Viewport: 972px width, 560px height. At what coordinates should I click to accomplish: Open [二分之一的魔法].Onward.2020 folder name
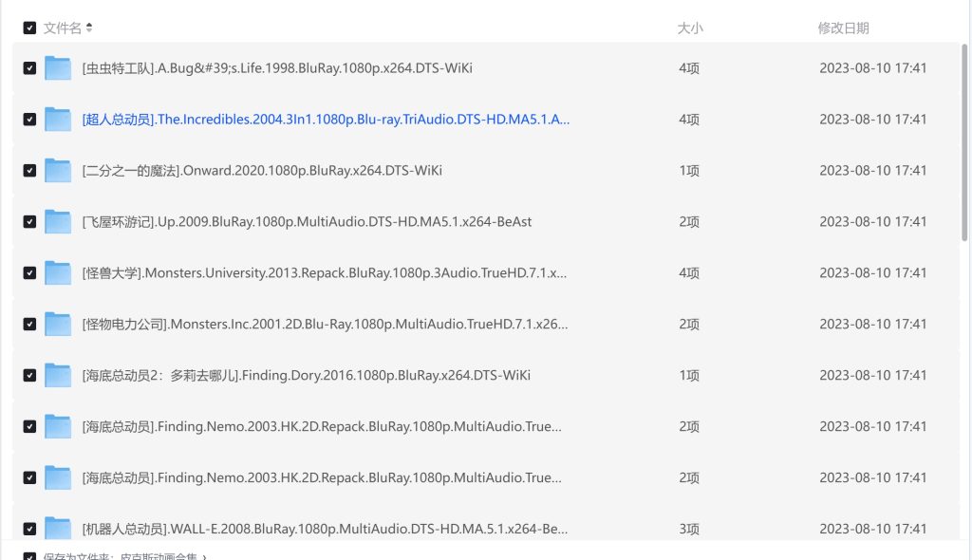[262, 171]
